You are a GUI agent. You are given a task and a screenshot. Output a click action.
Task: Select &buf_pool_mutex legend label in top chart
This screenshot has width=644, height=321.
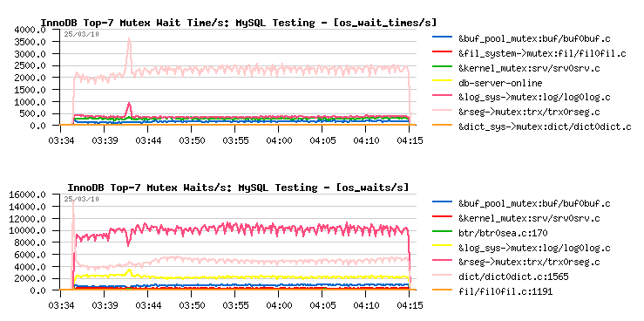click(534, 39)
